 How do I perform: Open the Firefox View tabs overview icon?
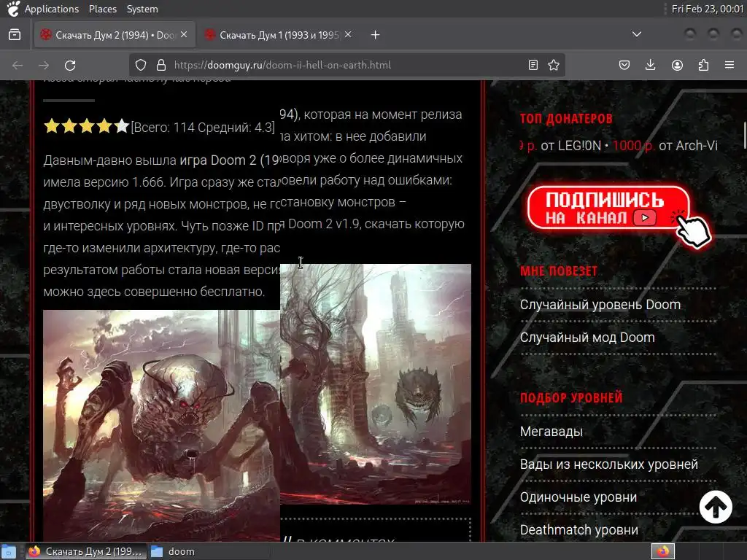(15, 35)
